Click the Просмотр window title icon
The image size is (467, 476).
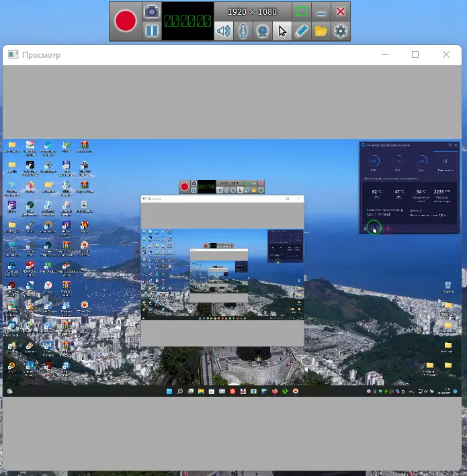coord(13,54)
